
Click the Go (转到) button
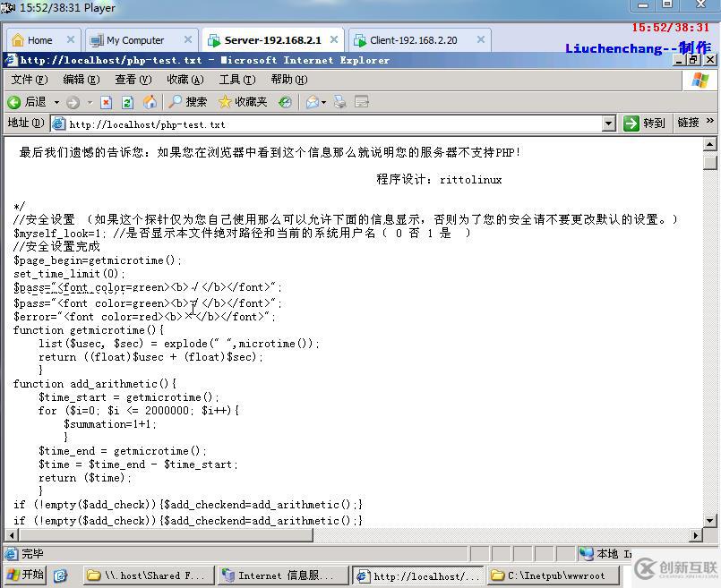coord(644,124)
